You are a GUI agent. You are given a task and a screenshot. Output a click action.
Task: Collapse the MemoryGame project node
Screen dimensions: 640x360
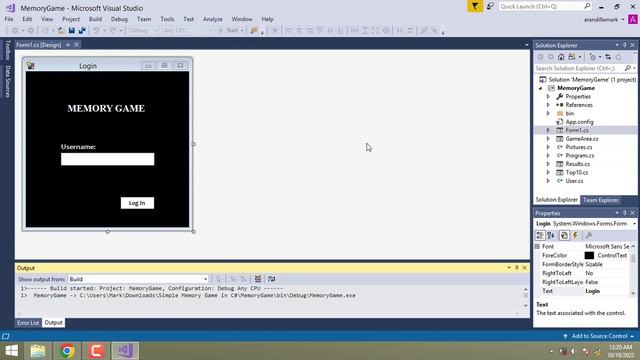[x=541, y=88]
